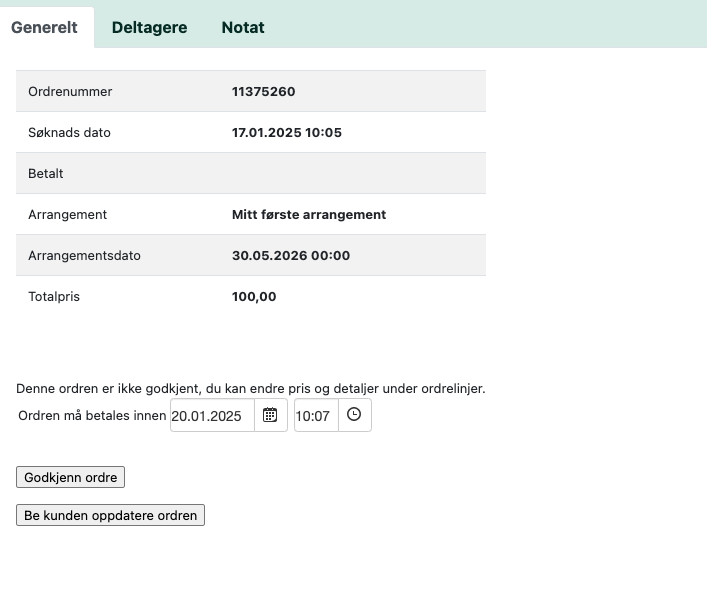This screenshot has width=707, height=603.
Task: Click the Ordren må betales innen label
Action: click(92, 416)
